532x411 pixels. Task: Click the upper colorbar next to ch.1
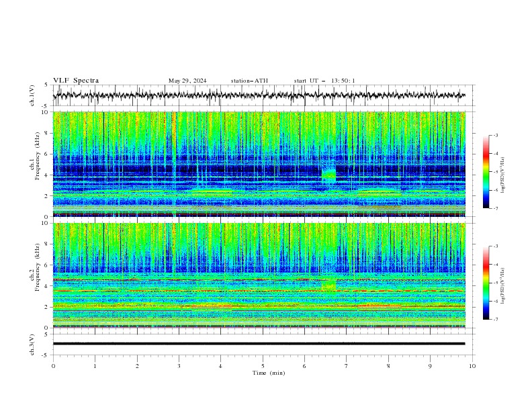click(x=486, y=171)
